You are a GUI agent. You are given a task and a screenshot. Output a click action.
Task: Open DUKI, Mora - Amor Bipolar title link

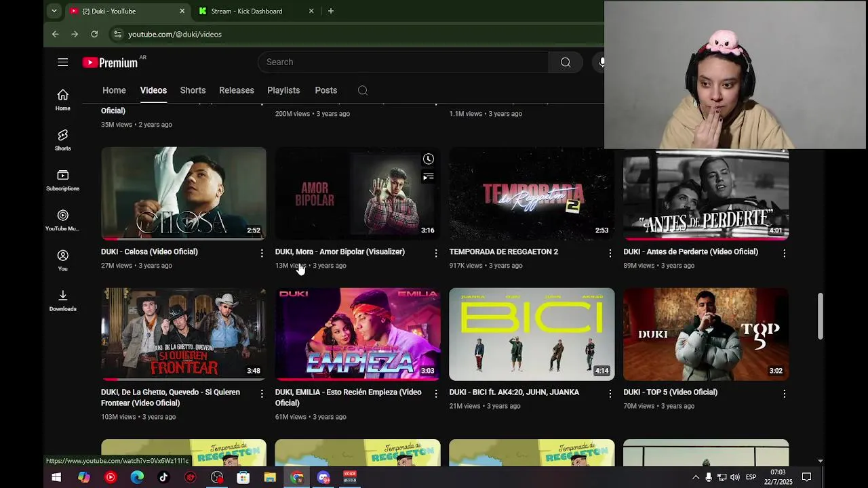340,251
